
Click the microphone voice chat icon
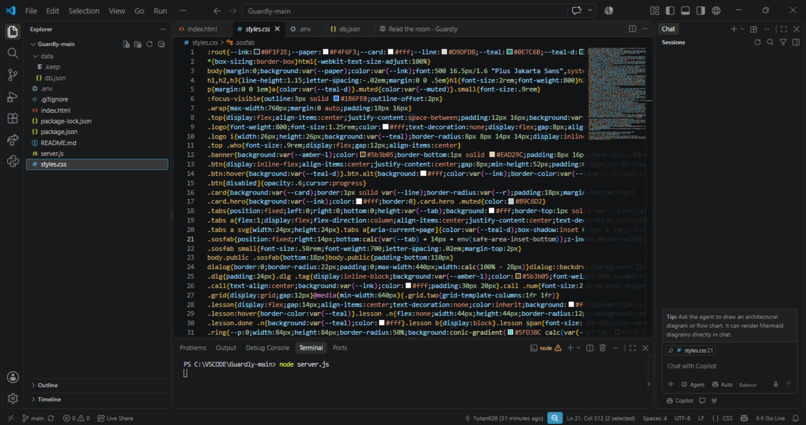point(776,384)
